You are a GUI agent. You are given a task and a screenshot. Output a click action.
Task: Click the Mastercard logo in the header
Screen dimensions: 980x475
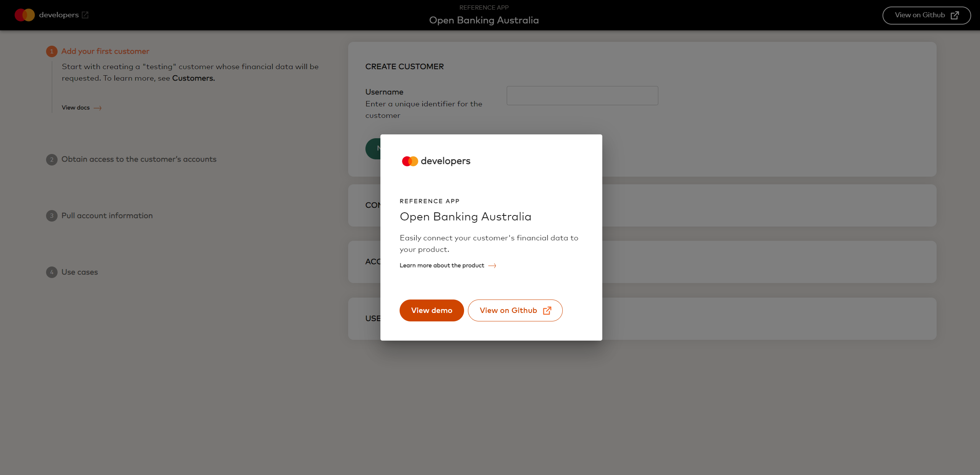[25, 15]
